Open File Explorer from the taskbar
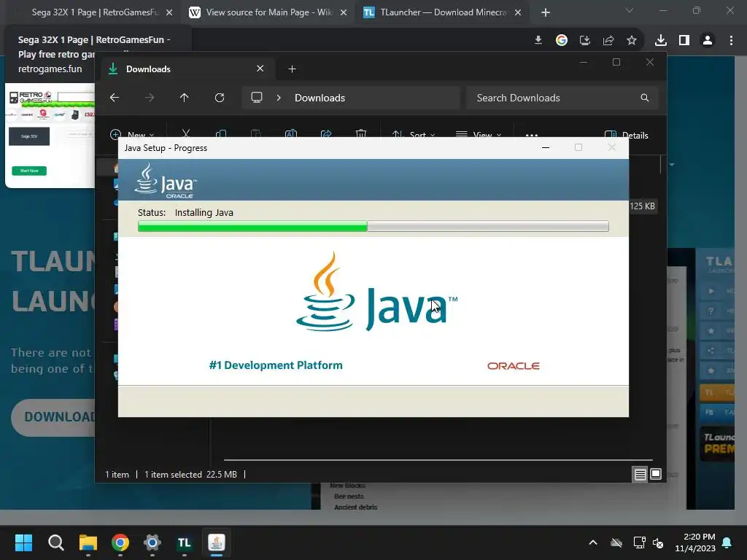Screen dimensions: 747x560 (88, 542)
